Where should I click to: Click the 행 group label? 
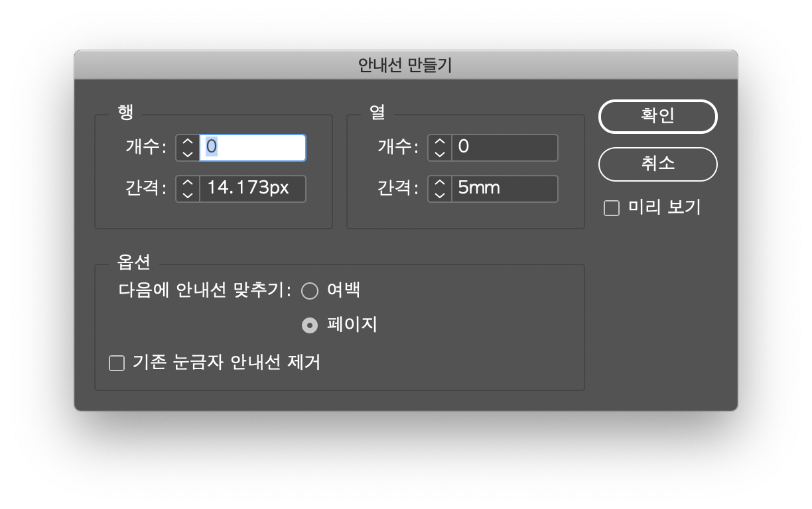pyautogui.click(x=125, y=113)
